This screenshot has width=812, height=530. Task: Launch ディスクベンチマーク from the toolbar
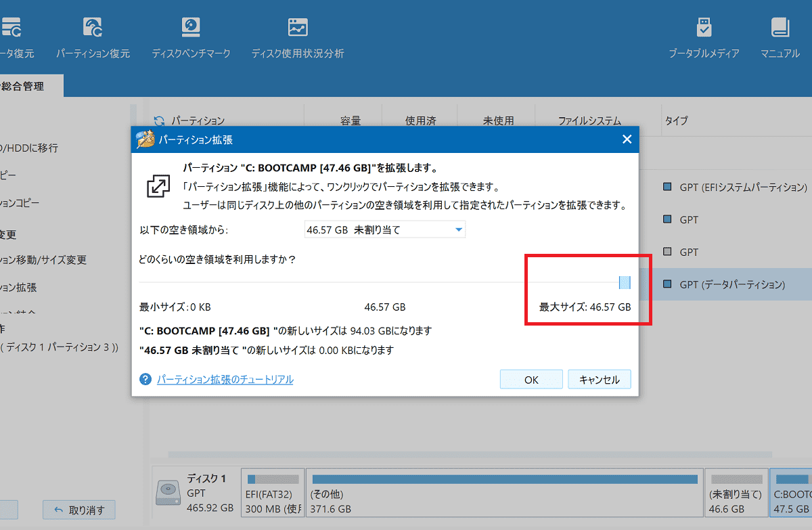click(191, 37)
